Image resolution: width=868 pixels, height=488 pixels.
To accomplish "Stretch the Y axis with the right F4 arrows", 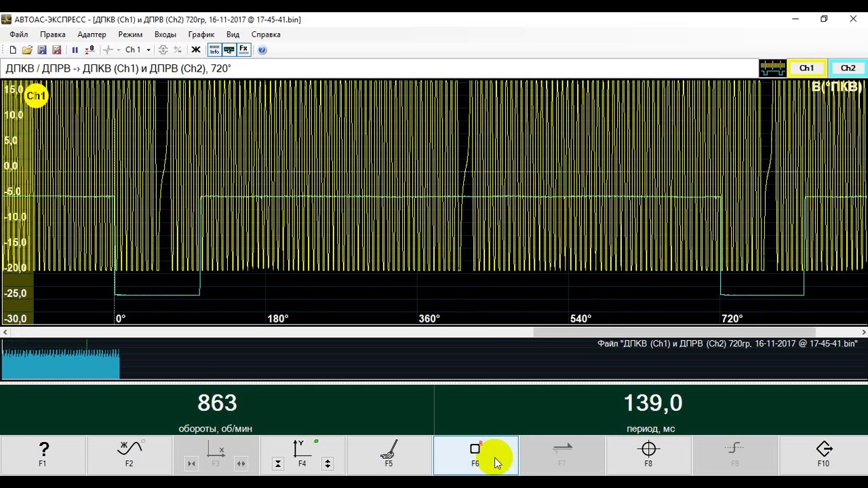I will [328, 464].
